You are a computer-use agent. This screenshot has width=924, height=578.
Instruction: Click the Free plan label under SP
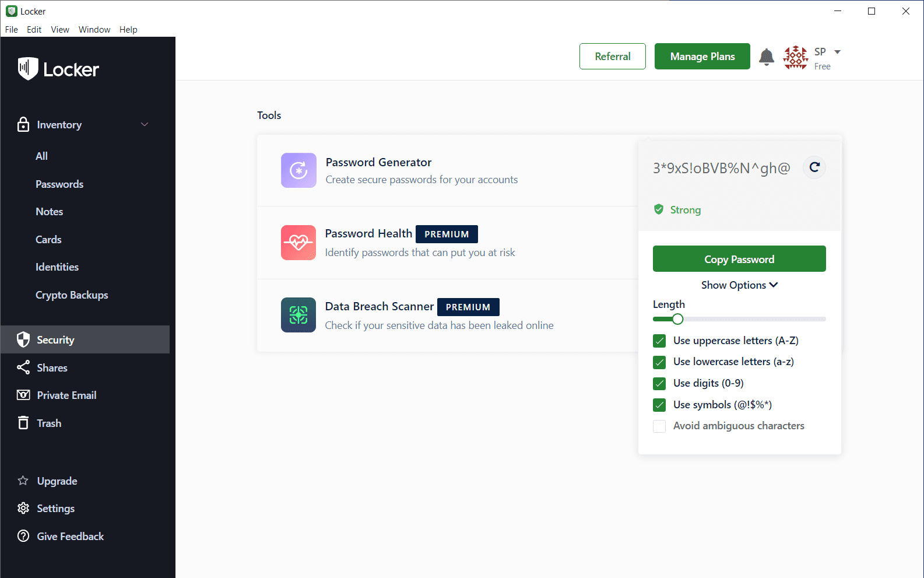[822, 66]
